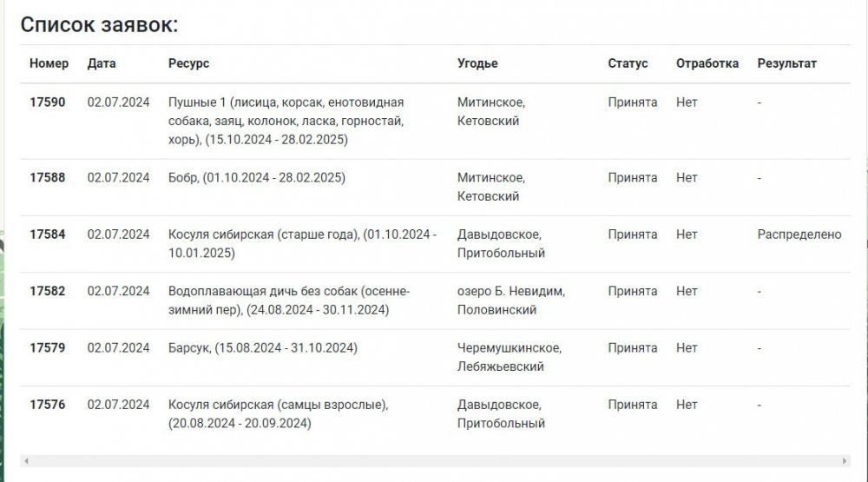Screen dimensions: 868x482
Task: Click the left arrow of horizontal scrollbar
Action: click(26, 460)
